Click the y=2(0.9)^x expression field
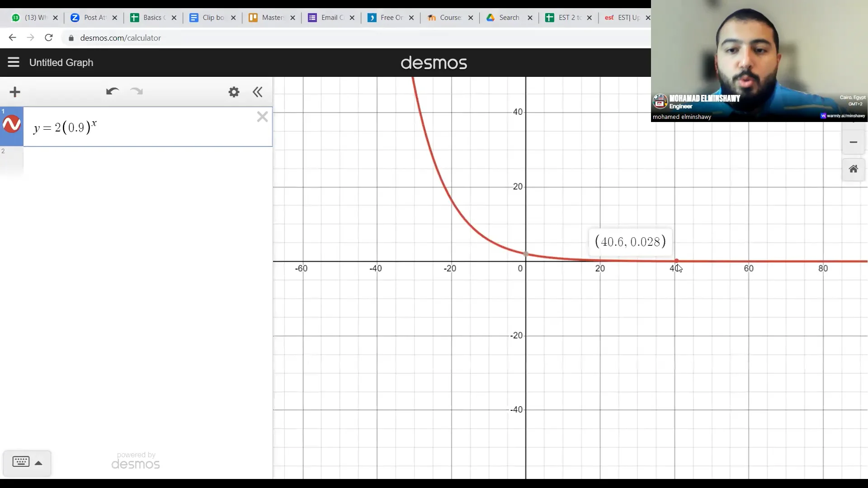The width and height of the screenshot is (868, 488). click(x=136, y=127)
